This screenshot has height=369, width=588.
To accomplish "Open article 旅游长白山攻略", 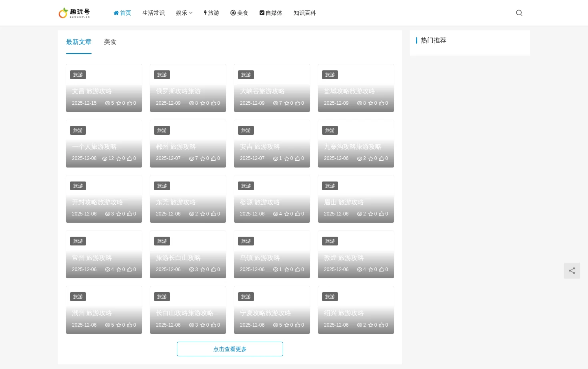I will click(x=178, y=258).
